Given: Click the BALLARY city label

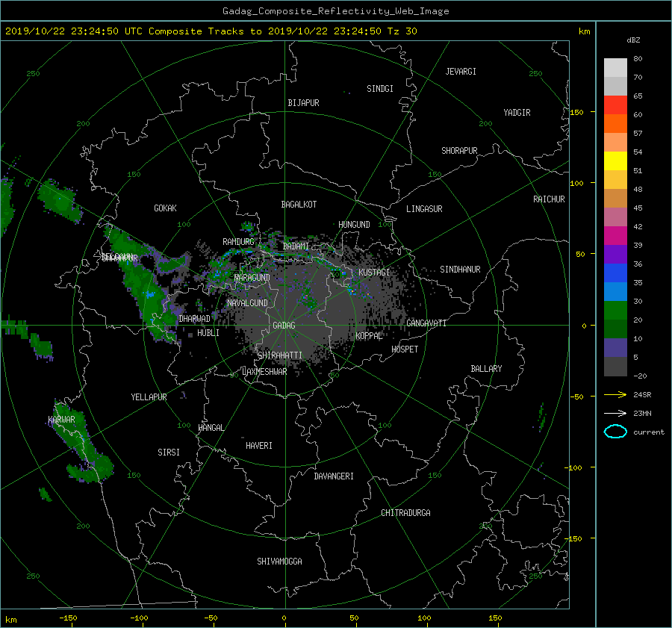Looking at the screenshot, I should (486, 369).
